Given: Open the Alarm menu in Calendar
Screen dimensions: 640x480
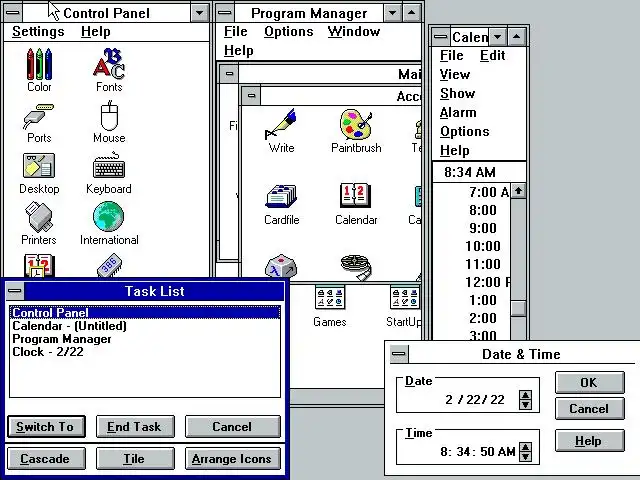Looking at the screenshot, I should (x=458, y=112).
